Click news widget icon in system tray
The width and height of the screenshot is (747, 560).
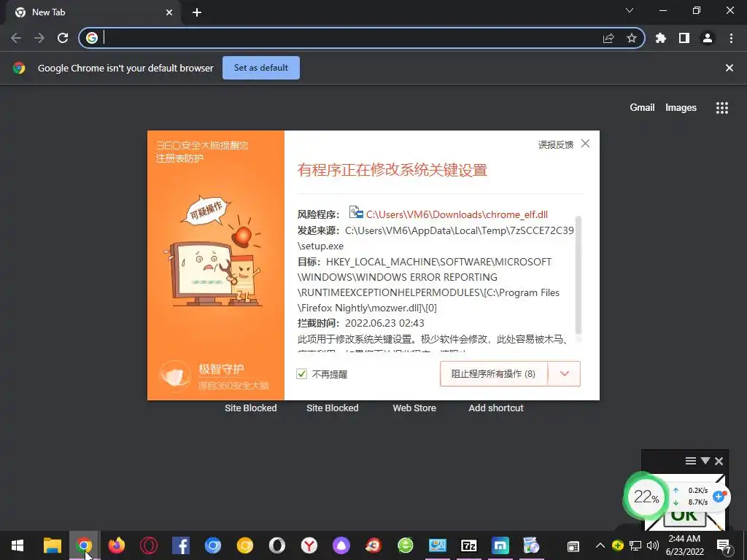point(573,547)
